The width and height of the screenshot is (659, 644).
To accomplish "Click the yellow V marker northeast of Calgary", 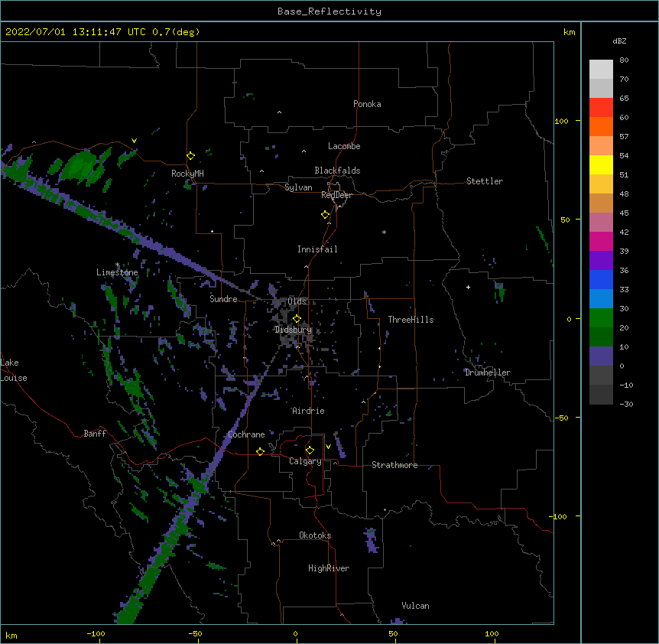I will coord(328,447).
